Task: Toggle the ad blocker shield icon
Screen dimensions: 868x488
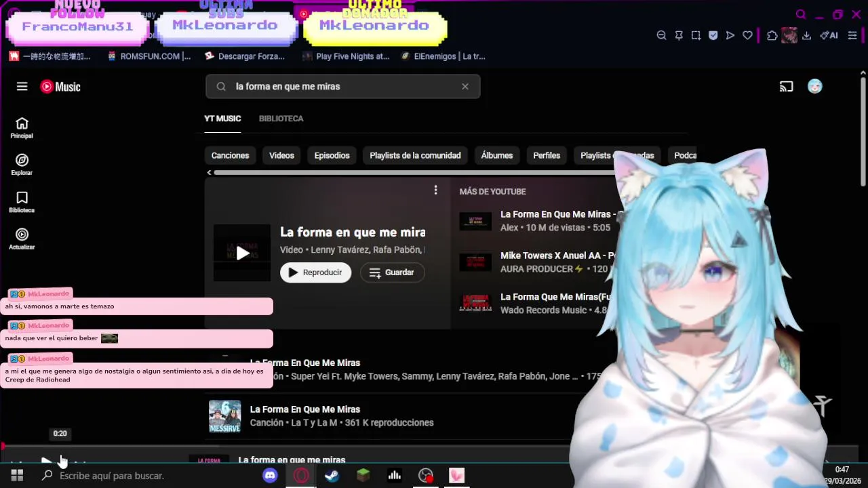Action: [x=713, y=35]
